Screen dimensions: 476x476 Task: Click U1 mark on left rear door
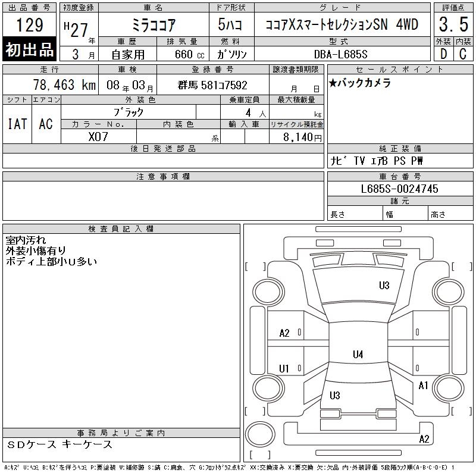pos(284,368)
